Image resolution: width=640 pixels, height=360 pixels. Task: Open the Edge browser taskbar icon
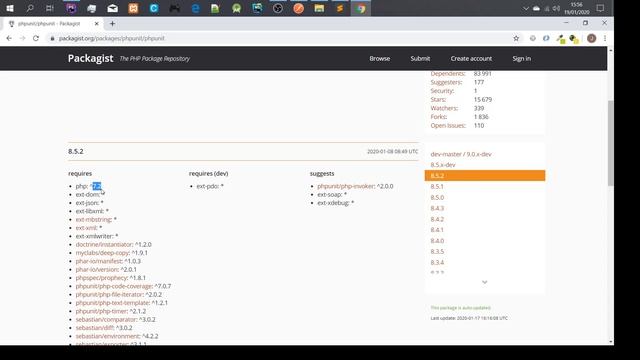(x=196, y=8)
